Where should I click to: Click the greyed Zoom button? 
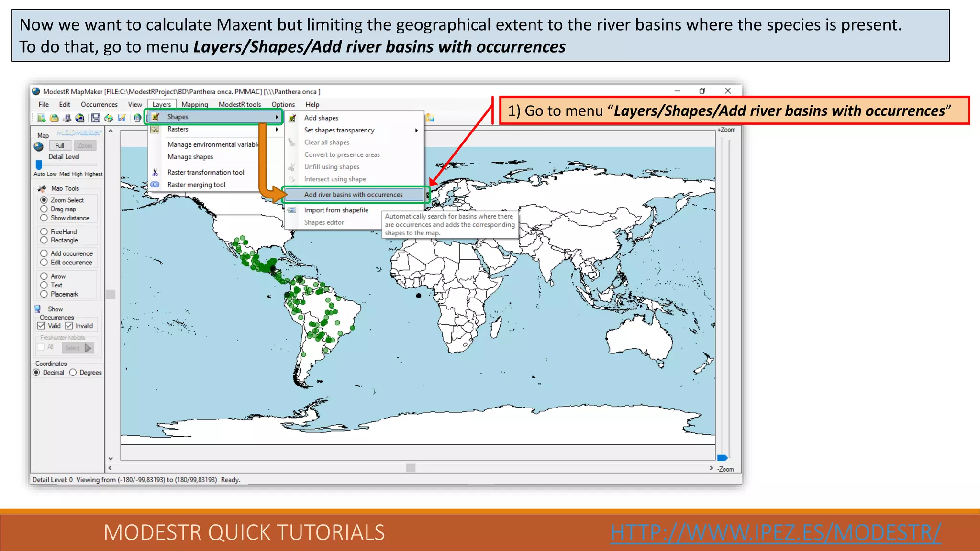[x=85, y=145]
